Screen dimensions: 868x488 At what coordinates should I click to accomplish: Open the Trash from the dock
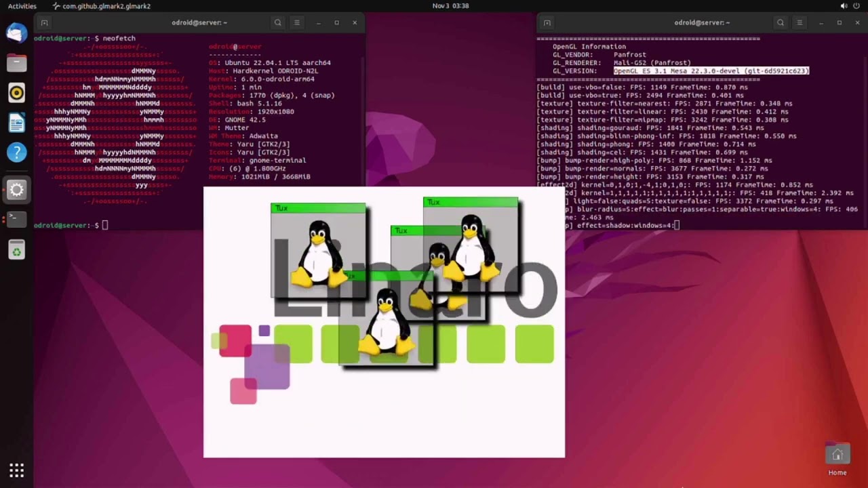point(16,251)
